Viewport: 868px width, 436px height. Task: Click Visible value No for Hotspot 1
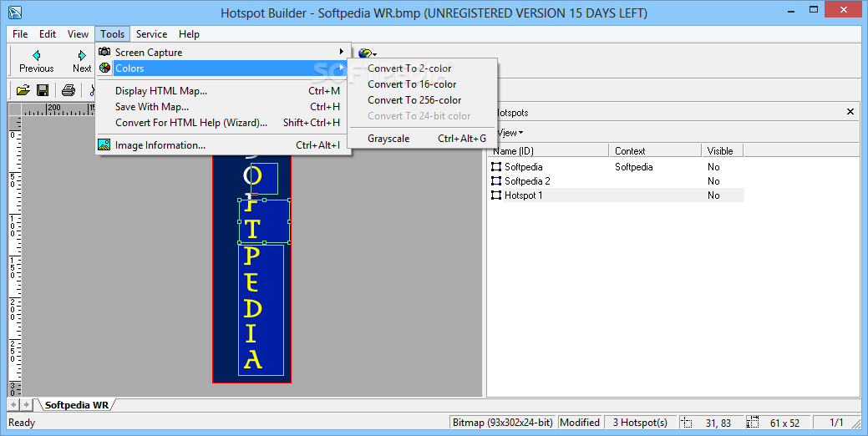coord(713,195)
